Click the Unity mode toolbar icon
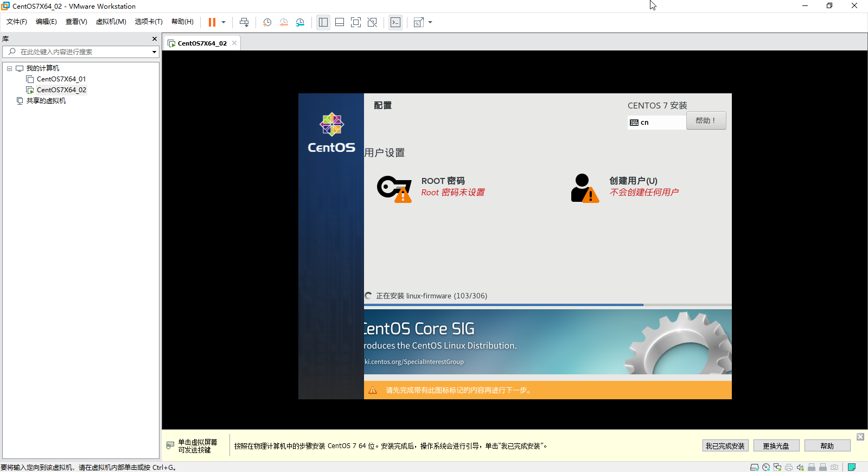This screenshot has height=472, width=868. (x=372, y=22)
